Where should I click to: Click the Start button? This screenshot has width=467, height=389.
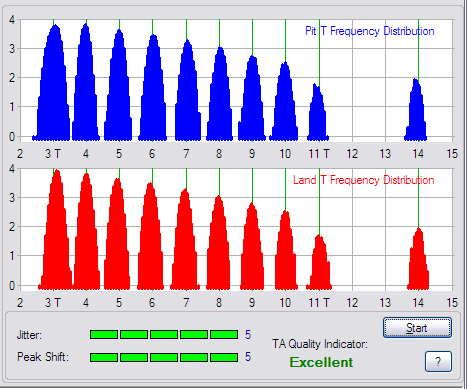click(x=417, y=328)
